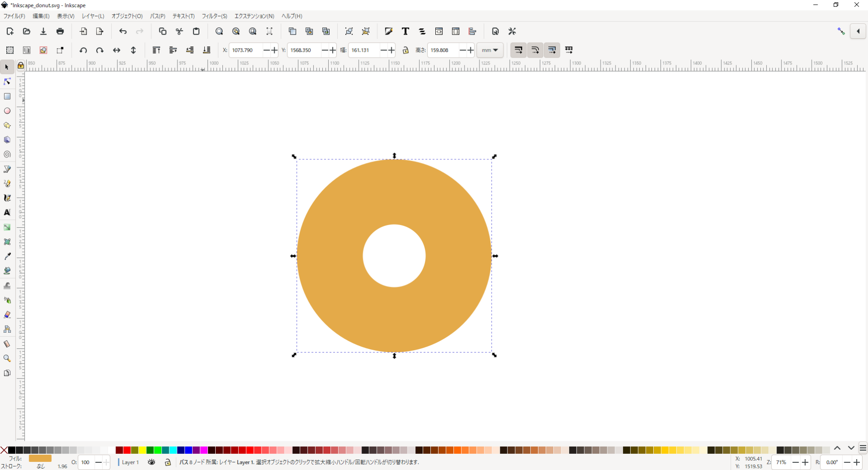Open the パス(P) menu
This screenshot has height=470, width=868.
point(158,16)
